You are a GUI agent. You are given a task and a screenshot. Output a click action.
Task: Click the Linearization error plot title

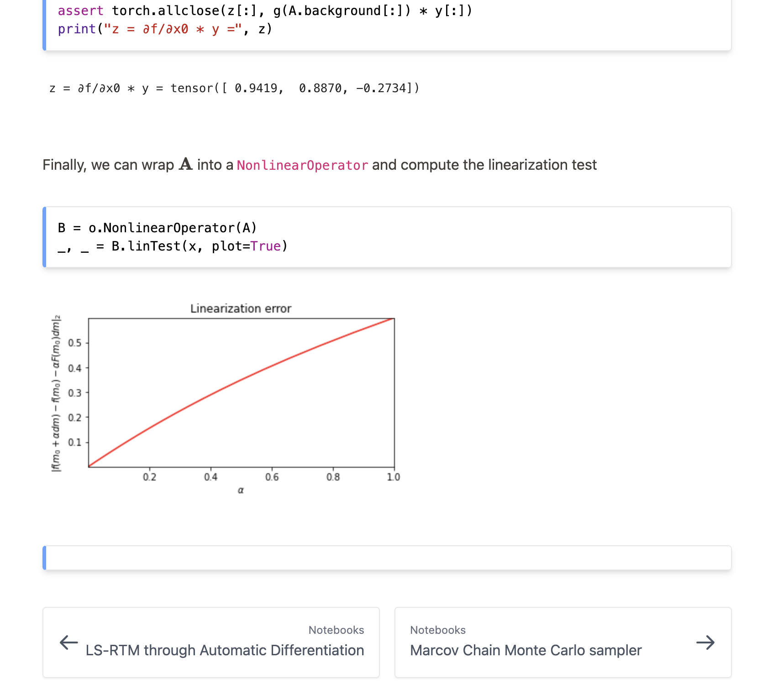tap(241, 308)
